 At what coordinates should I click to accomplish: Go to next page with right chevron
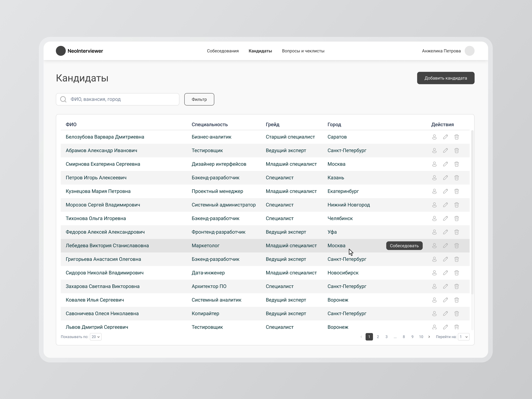(x=429, y=337)
